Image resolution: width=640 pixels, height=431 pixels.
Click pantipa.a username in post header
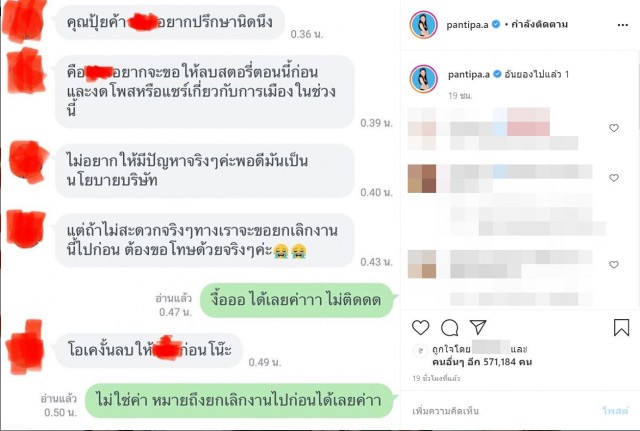point(467,25)
